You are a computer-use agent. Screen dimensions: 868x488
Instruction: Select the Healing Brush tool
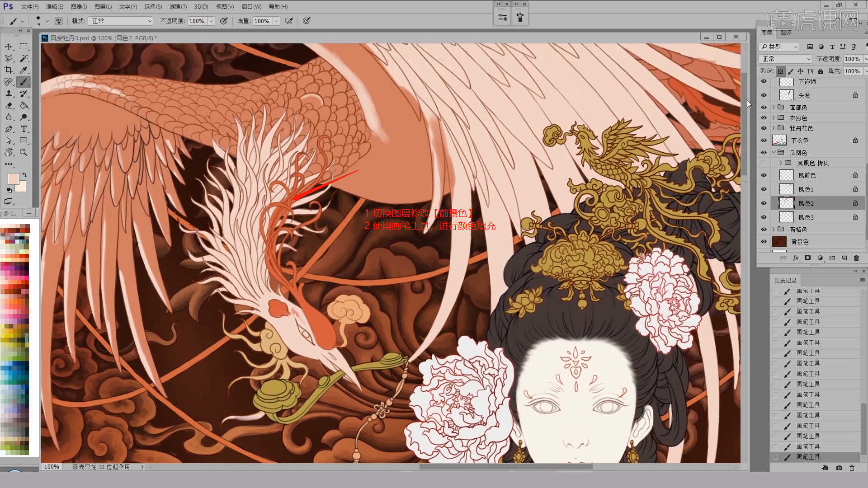pyautogui.click(x=9, y=82)
